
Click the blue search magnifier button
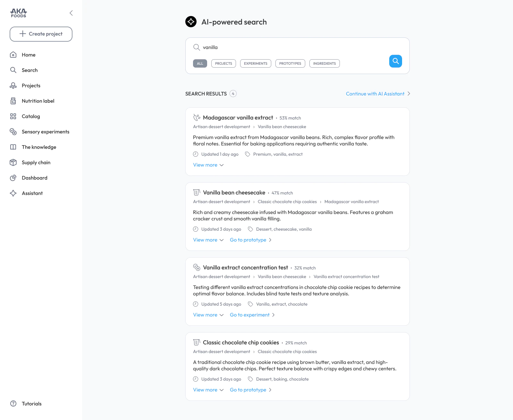pyautogui.click(x=395, y=61)
